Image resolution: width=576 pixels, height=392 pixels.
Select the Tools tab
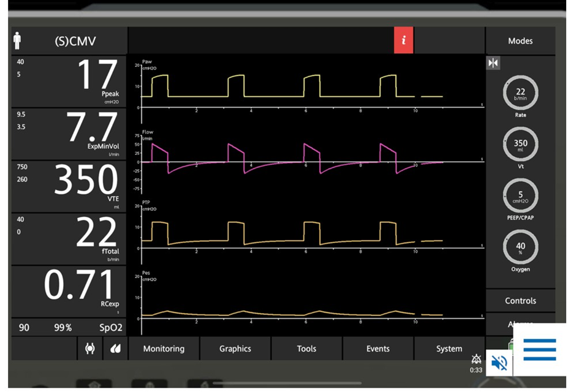click(306, 349)
